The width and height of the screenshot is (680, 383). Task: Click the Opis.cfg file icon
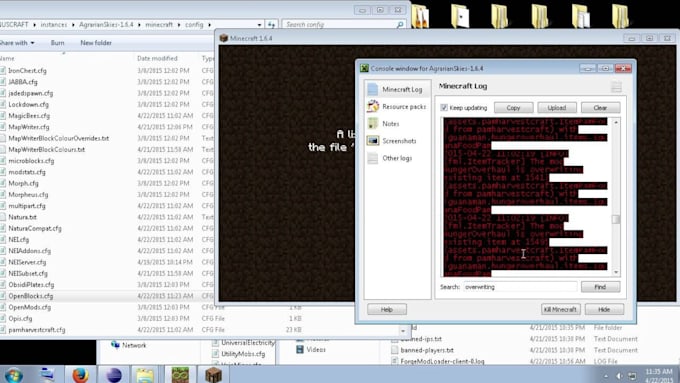tap(3, 318)
